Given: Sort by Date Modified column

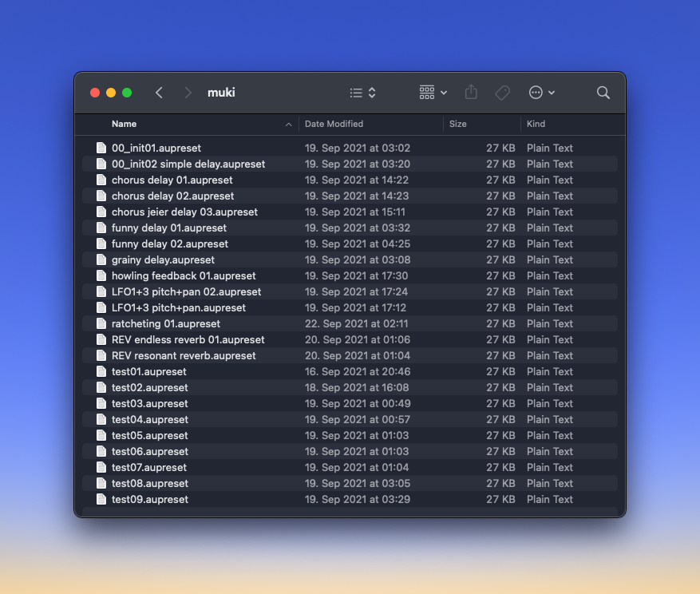Looking at the screenshot, I should [x=334, y=124].
